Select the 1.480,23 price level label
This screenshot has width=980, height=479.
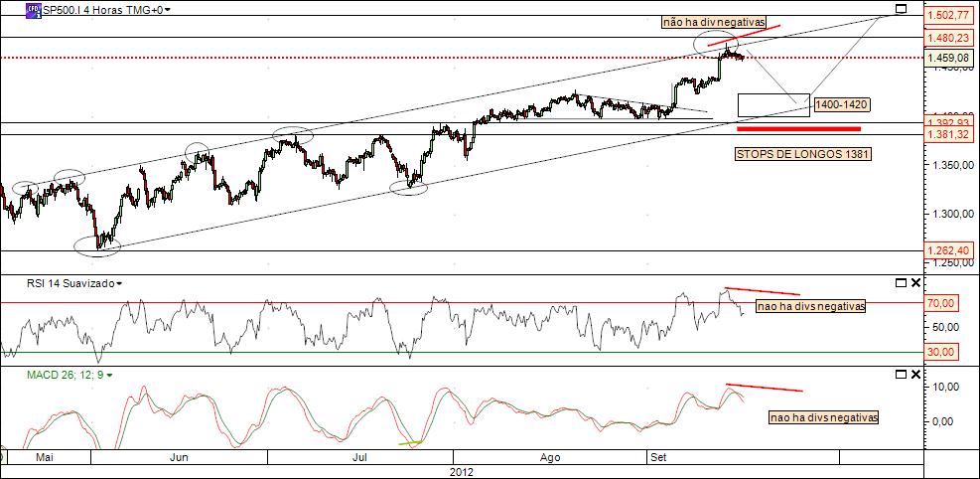[x=948, y=38]
